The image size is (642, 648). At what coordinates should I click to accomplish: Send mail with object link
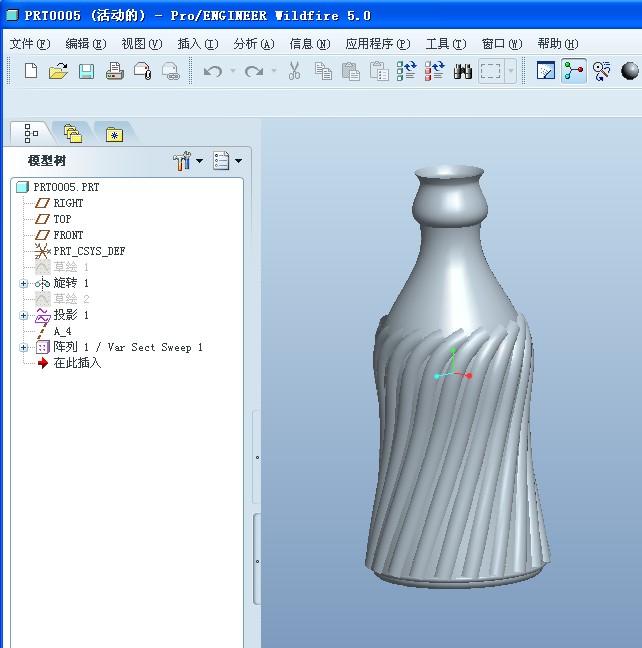tap(170, 71)
